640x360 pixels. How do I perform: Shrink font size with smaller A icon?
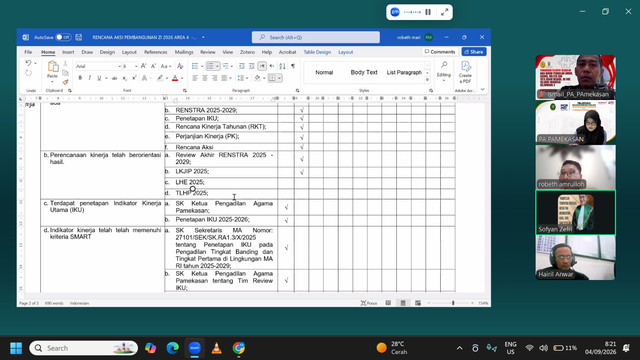click(153, 66)
